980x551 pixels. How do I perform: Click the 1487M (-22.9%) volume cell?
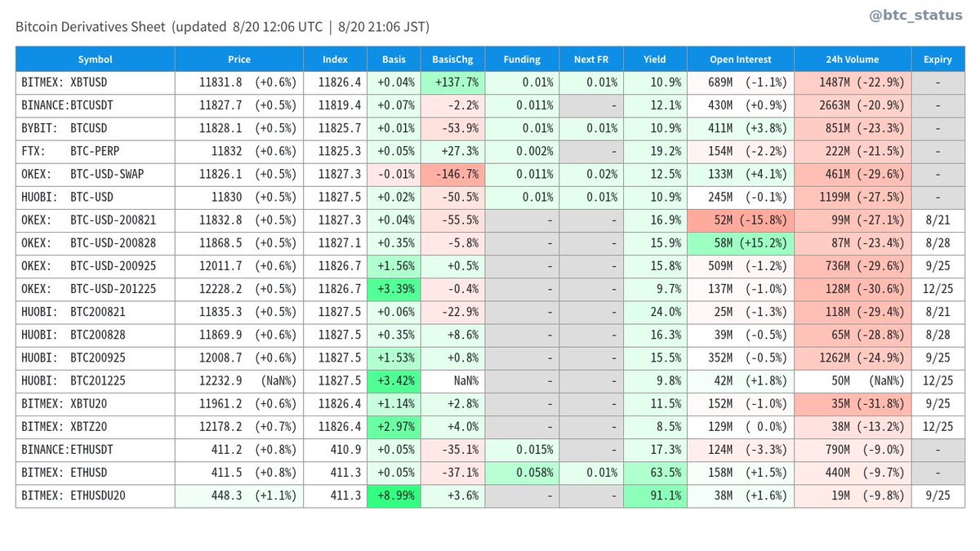click(x=853, y=82)
